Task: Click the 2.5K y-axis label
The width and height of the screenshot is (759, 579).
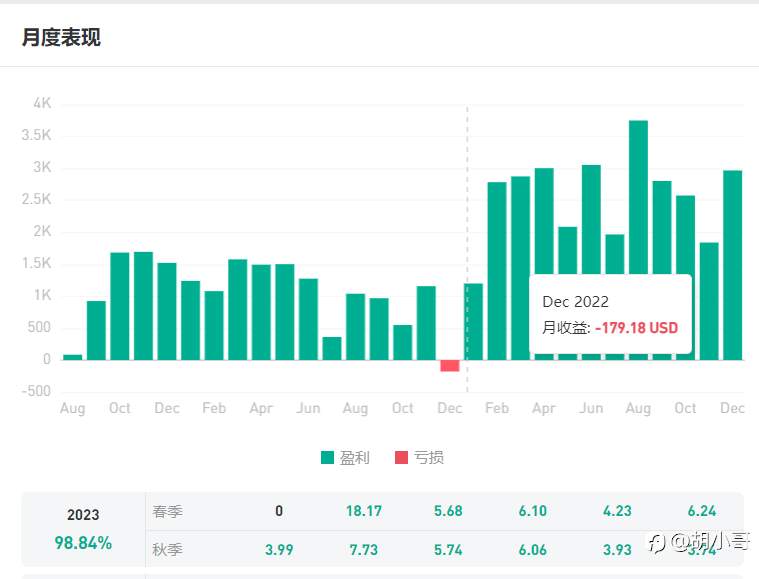Action: click(36, 199)
